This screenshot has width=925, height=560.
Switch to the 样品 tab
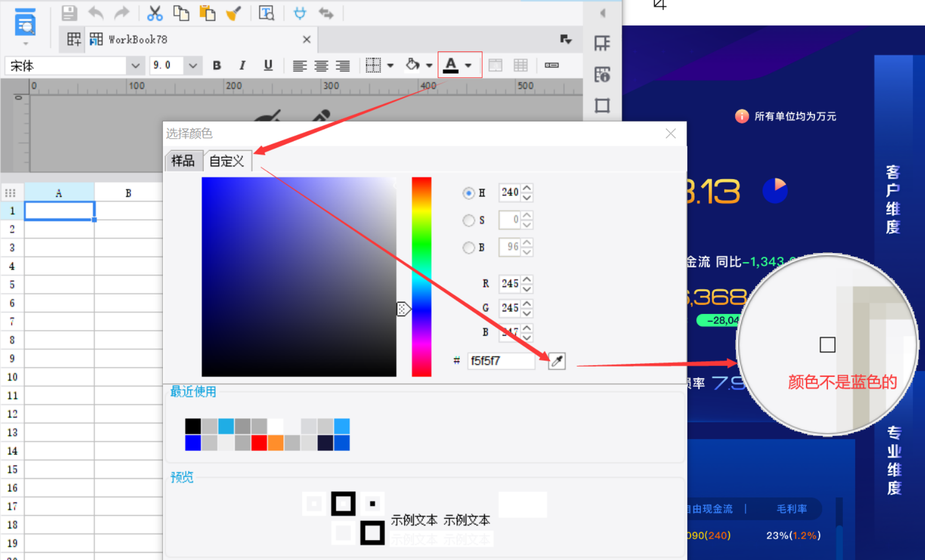pyautogui.click(x=183, y=161)
